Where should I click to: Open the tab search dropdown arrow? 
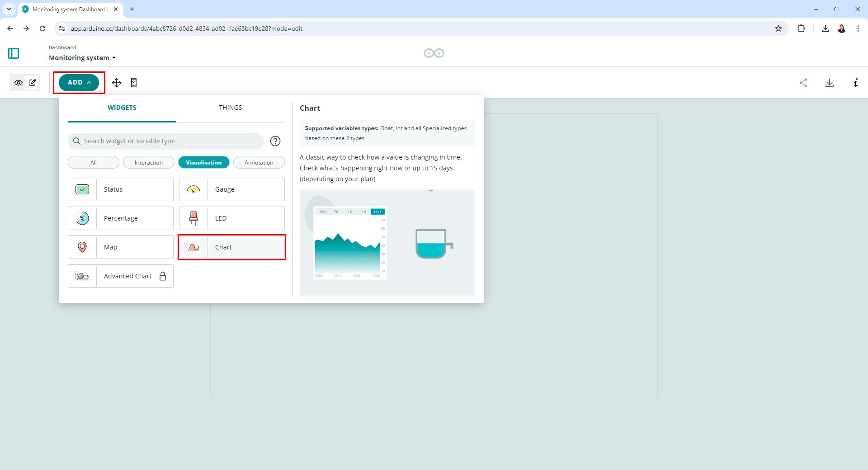(x=9, y=9)
